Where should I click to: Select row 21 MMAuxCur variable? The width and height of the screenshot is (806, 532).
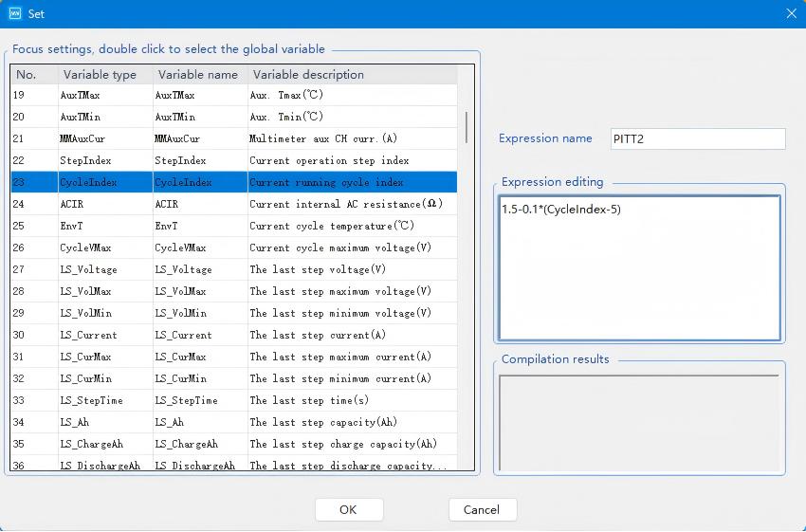click(234, 138)
